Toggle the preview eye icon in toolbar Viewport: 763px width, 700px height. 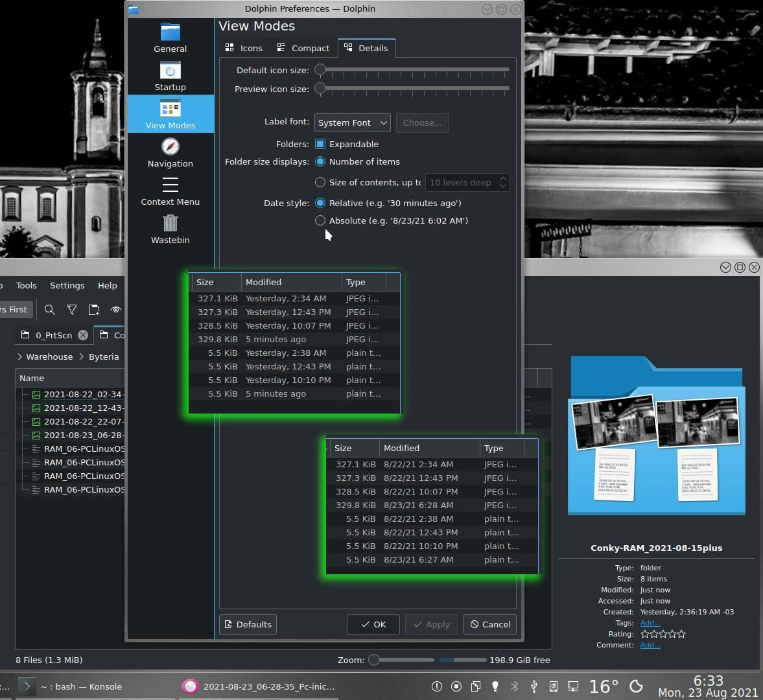[x=116, y=310]
